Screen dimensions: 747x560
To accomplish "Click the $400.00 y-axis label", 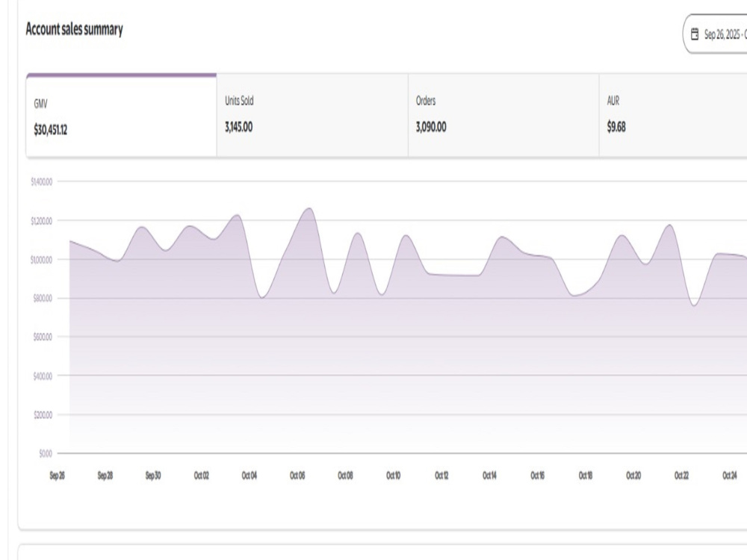I will (43, 376).
